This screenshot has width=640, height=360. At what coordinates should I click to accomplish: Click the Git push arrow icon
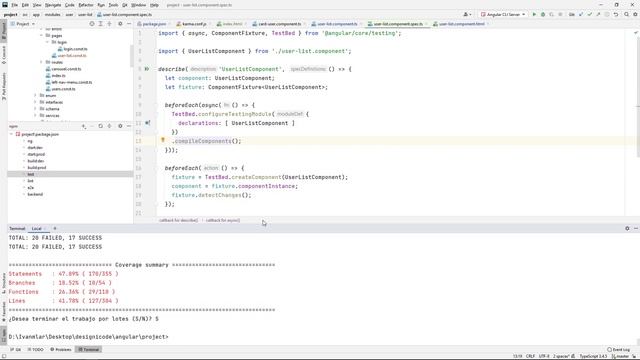point(598,14)
